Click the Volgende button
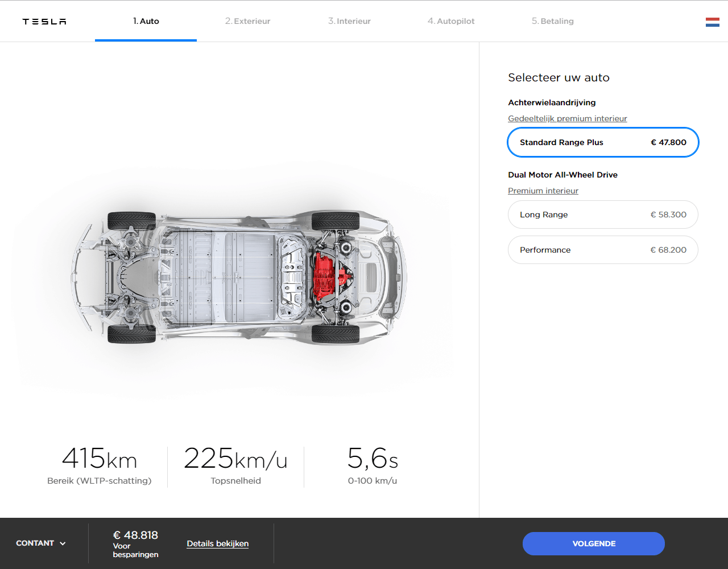 click(594, 543)
